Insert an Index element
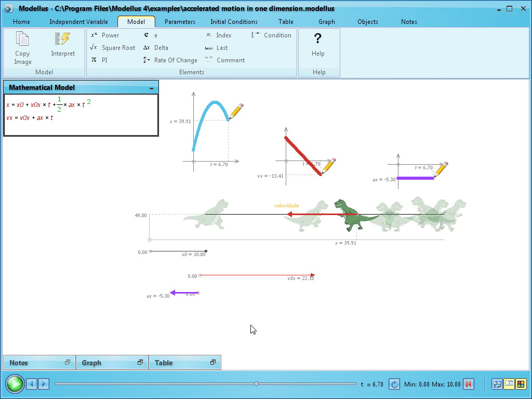 point(219,35)
